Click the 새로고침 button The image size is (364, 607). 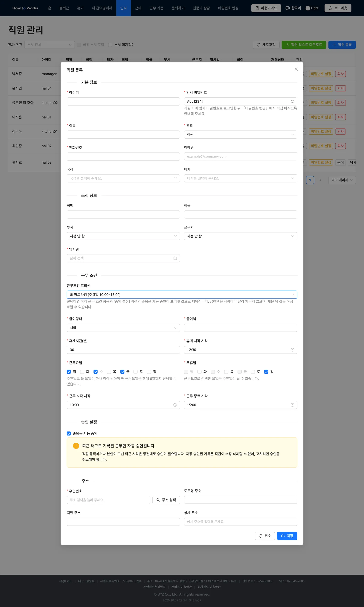point(266,45)
